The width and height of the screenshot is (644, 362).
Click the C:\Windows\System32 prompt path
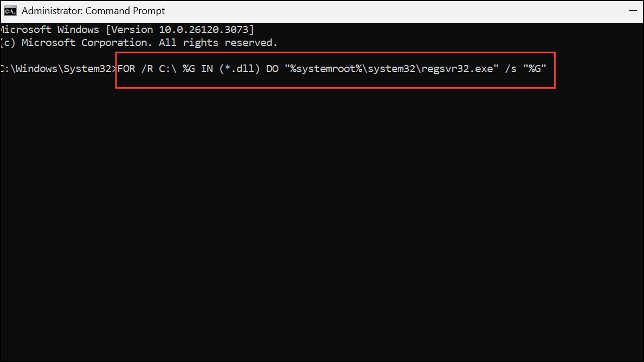tap(57, 68)
